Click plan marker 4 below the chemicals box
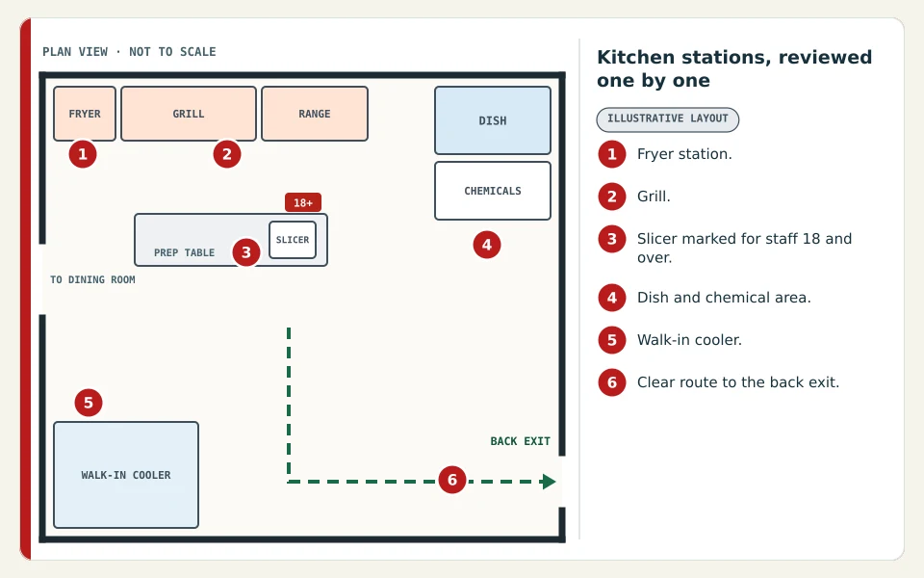The image size is (924, 578). (487, 245)
